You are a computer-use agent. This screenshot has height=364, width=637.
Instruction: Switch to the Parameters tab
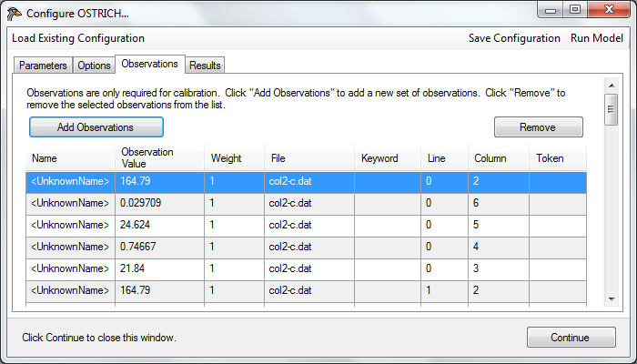(x=43, y=66)
